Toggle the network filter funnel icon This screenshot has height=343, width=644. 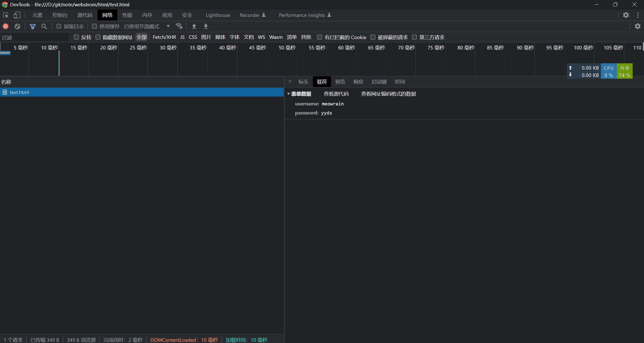[x=33, y=26]
